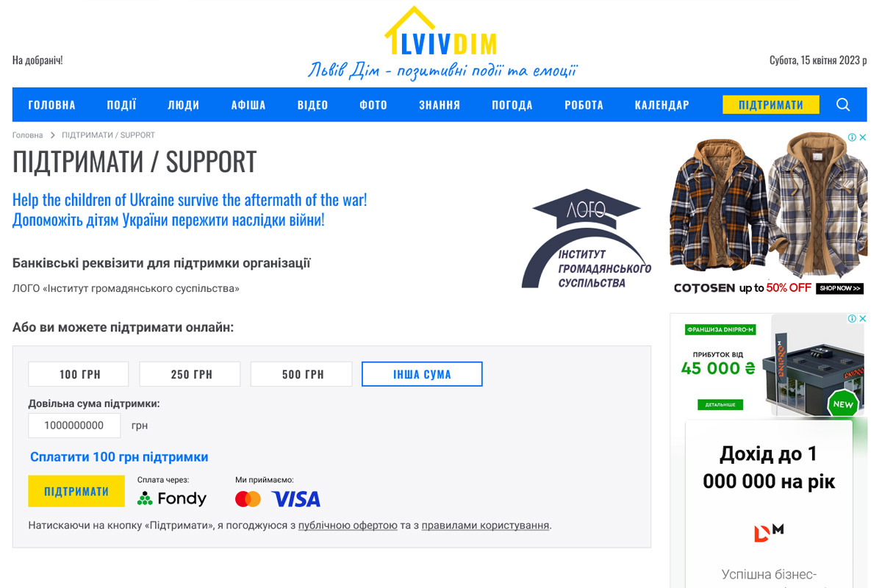Open the ПОДІЇ menu item
The image size is (882, 588).
(121, 104)
